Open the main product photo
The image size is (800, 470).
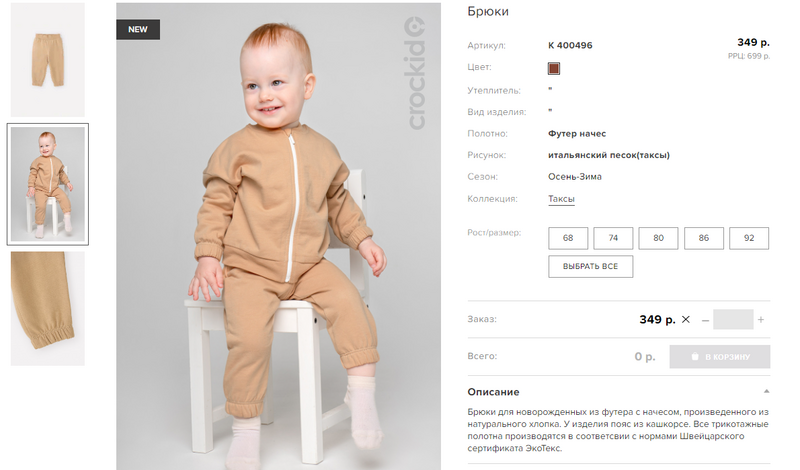[279, 236]
